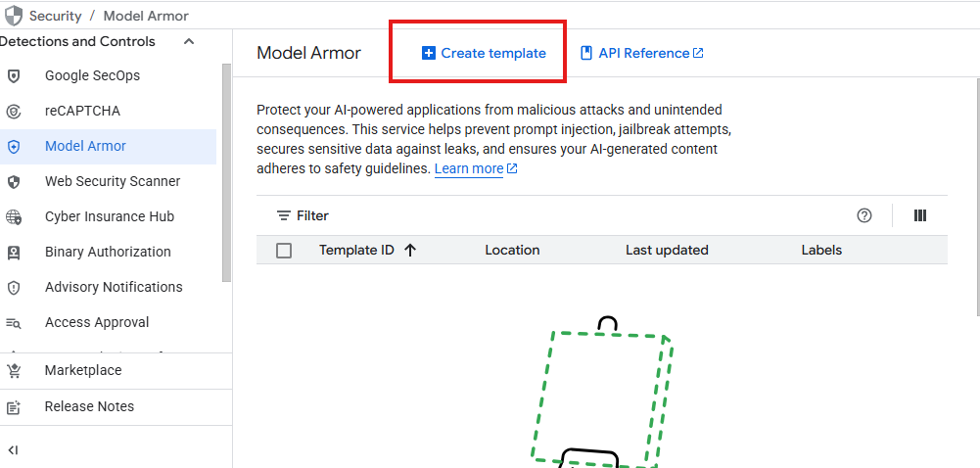This screenshot has width=980, height=468.
Task: Click the Last updated column header
Action: [667, 251]
